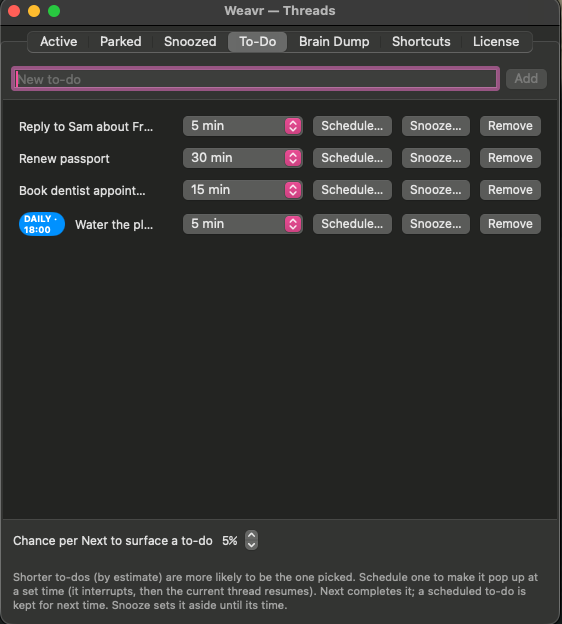The height and width of the screenshot is (624, 562).
Task: Remove the Renew passport to-do
Action: [510, 158]
